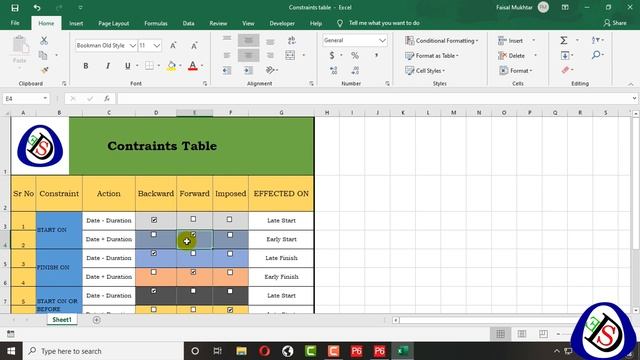Viewport: 640px width, 360px height.
Task: Click the Paste button
Action: (19, 50)
